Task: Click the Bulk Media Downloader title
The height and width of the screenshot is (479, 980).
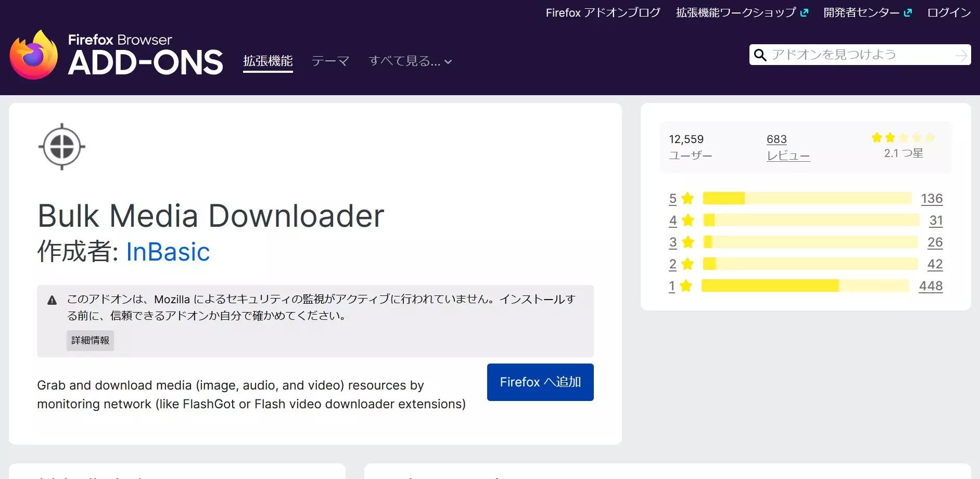Action: (x=211, y=216)
